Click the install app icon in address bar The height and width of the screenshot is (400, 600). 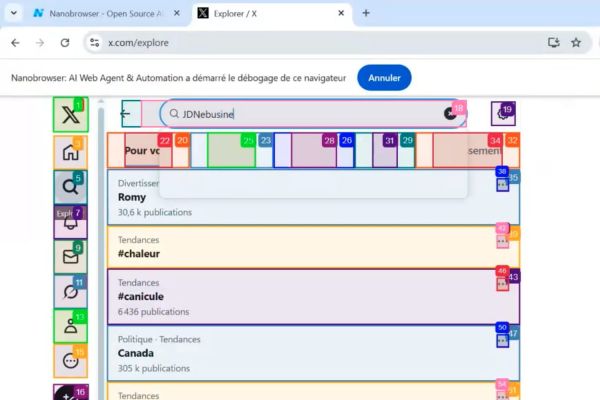pyautogui.click(x=554, y=42)
